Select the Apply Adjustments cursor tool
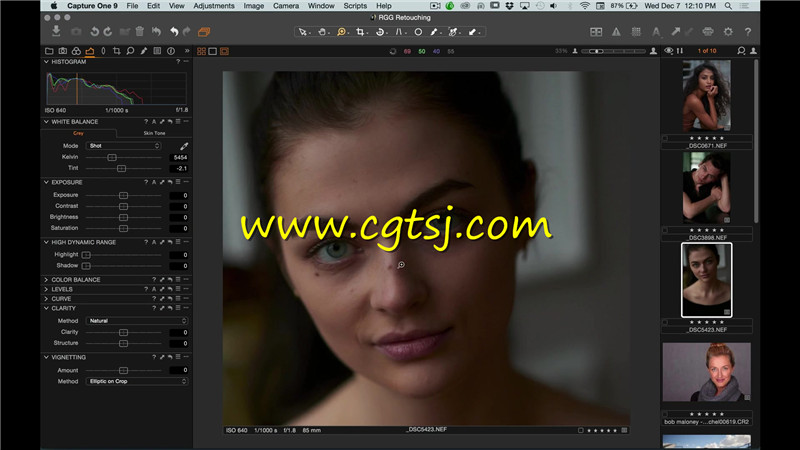800x450 pixels. [472, 32]
